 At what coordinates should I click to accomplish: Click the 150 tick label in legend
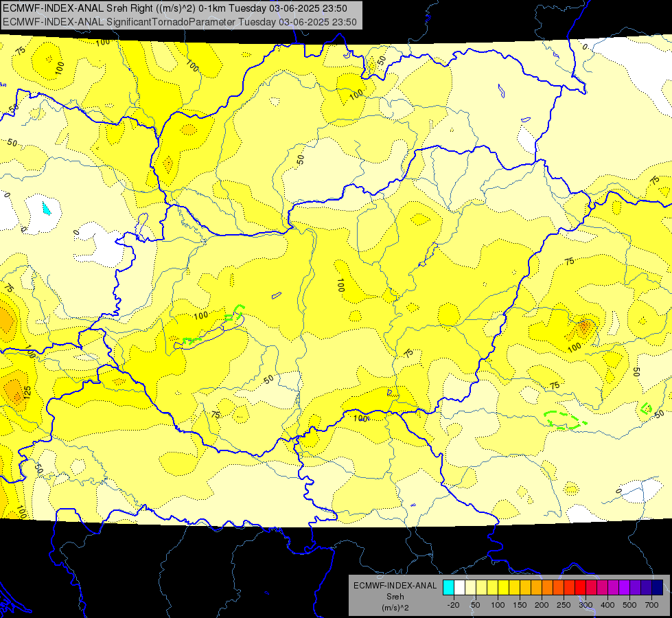click(x=520, y=605)
